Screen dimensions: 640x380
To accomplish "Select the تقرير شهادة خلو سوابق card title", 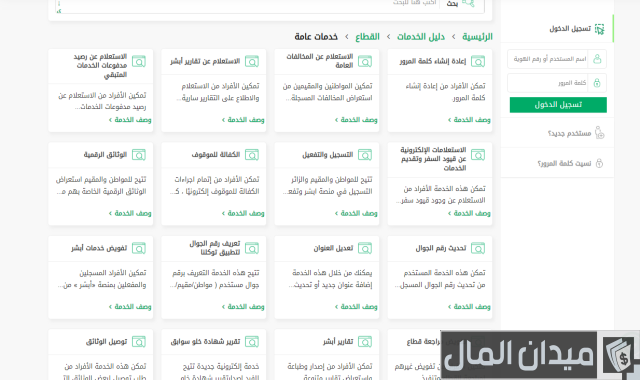I will point(205,342).
